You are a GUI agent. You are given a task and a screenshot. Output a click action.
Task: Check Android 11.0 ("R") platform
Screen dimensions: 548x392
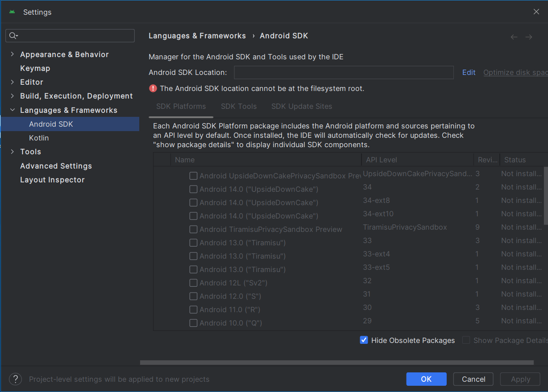(193, 309)
